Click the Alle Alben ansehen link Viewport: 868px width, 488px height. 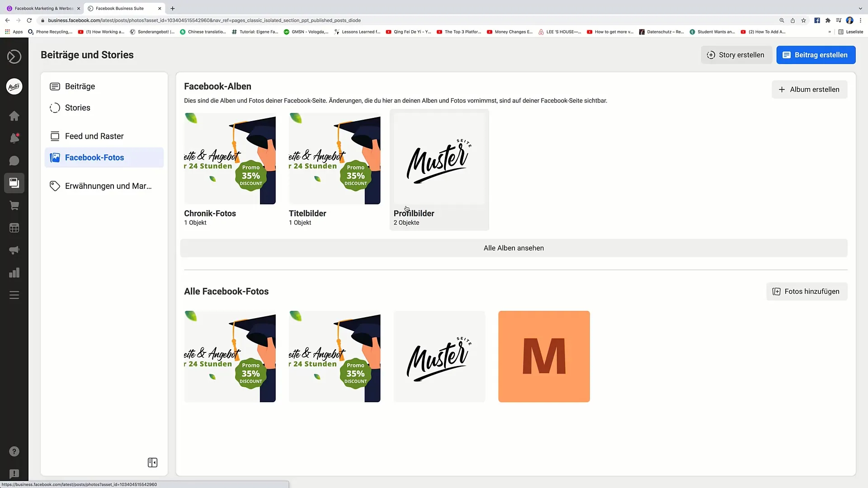514,248
